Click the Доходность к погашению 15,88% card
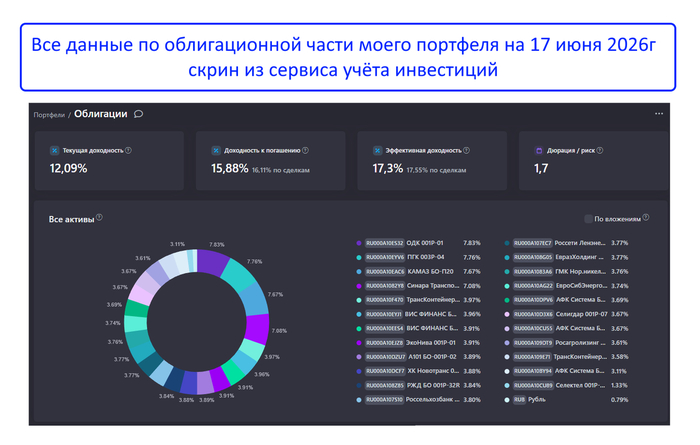Viewport: 700px width, 445px height. coord(271,161)
